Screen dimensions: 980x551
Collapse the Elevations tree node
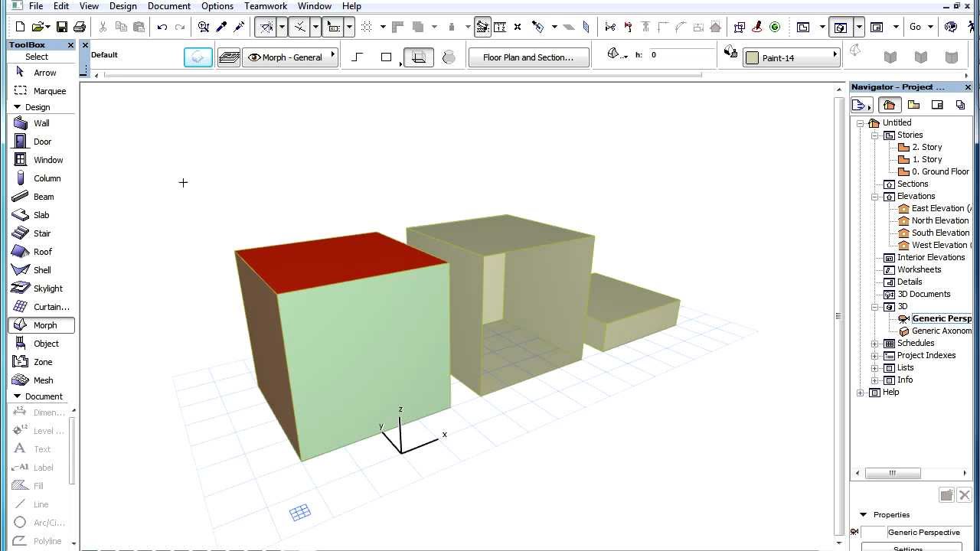coord(875,196)
